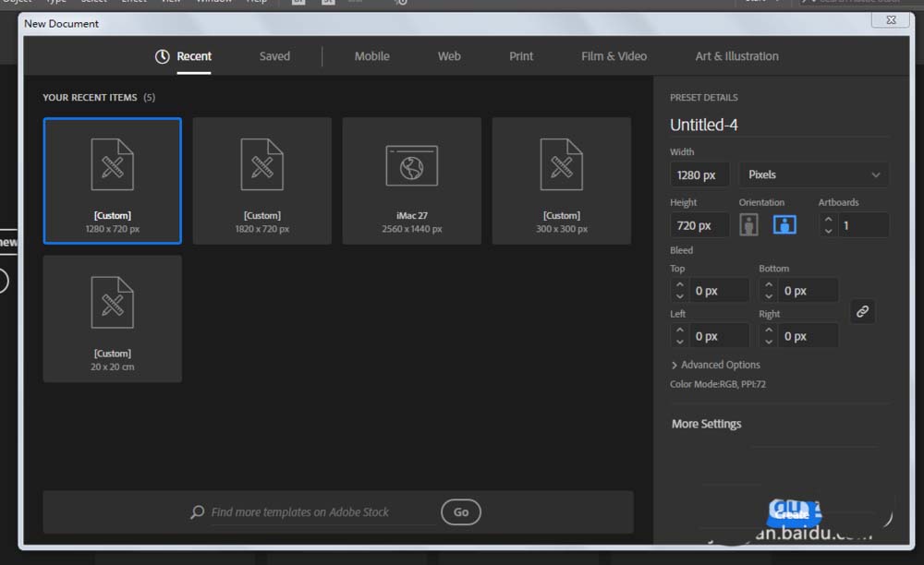924x565 pixels.
Task: Click the magnifier search icon
Action: tap(198, 512)
